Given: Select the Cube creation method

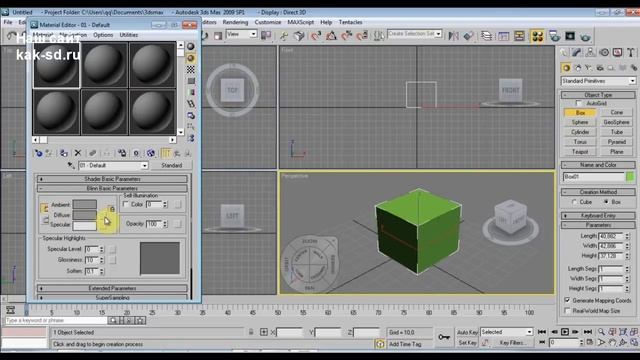Looking at the screenshot, I should [x=575, y=202].
